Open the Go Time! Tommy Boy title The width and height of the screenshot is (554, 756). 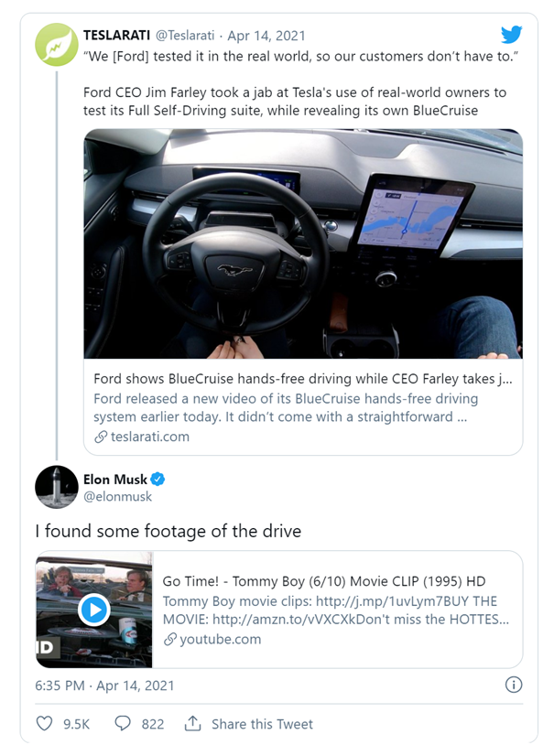323,581
